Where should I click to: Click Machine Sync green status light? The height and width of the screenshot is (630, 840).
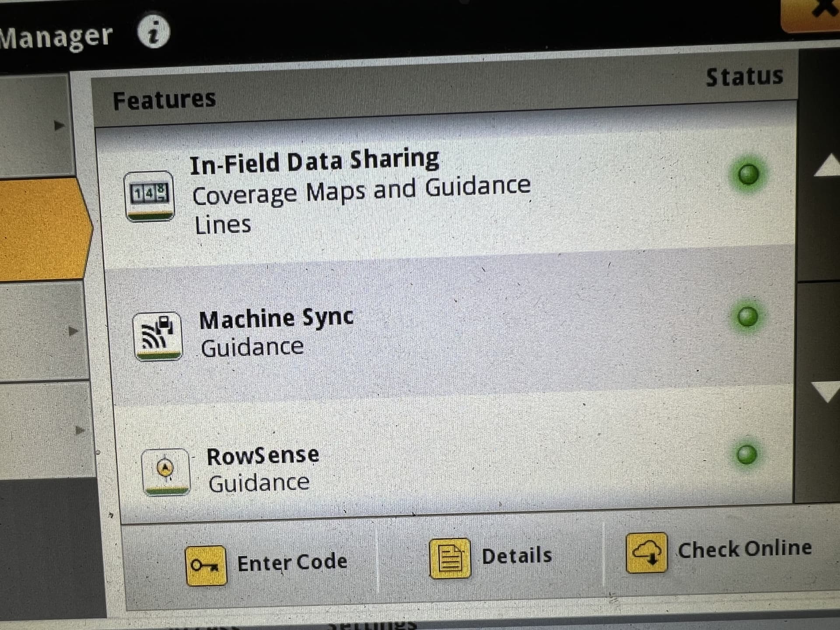coord(747,316)
